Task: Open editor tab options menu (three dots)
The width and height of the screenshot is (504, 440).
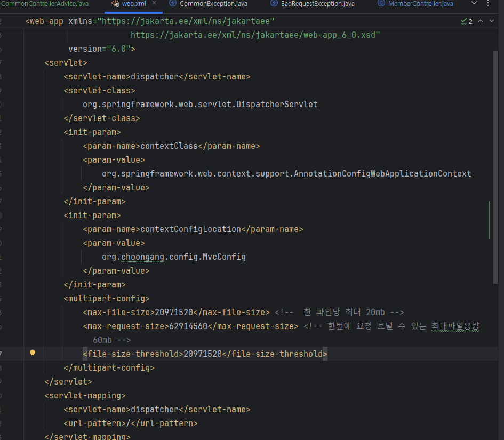Action: pyautogui.click(x=488, y=4)
